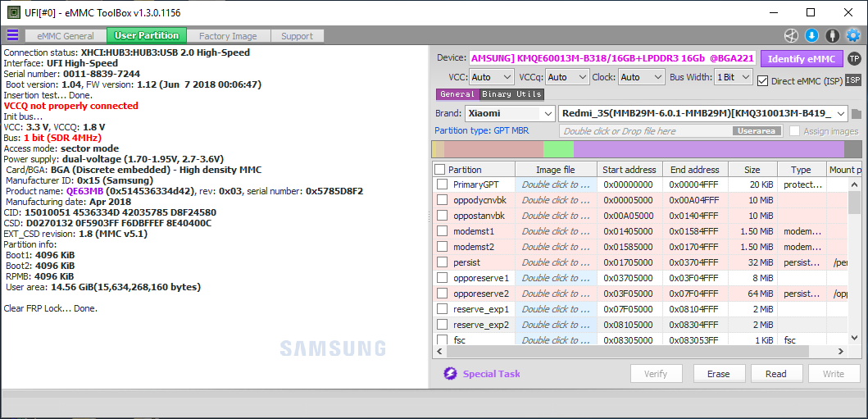
Task: Click the drop file input field
Action: tap(671, 131)
